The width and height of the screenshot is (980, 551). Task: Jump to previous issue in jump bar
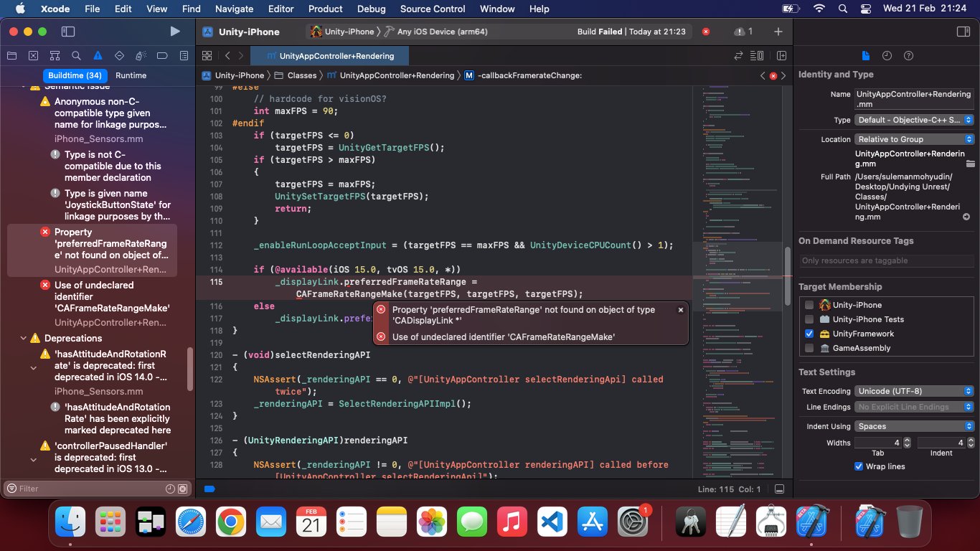(763, 75)
